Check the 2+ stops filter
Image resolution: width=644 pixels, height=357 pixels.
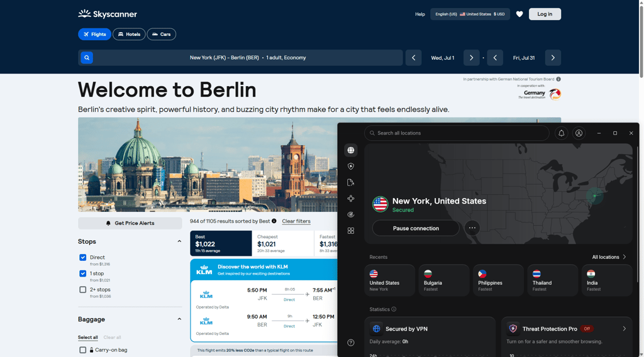coord(82,289)
